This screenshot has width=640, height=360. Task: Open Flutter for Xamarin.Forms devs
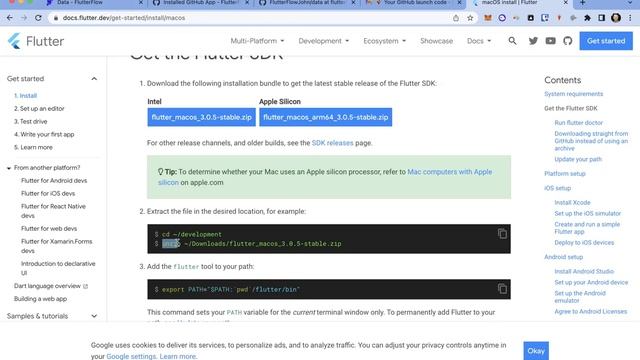click(x=57, y=246)
